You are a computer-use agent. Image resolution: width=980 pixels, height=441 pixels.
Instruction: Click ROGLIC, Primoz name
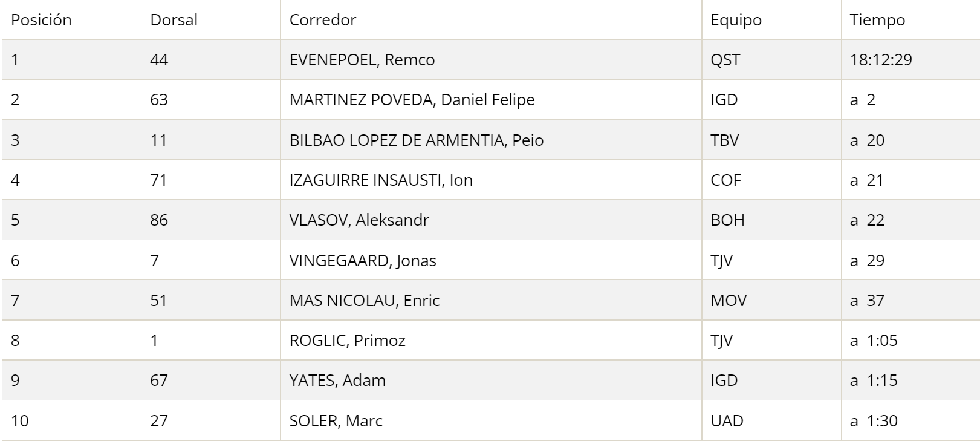pos(348,341)
